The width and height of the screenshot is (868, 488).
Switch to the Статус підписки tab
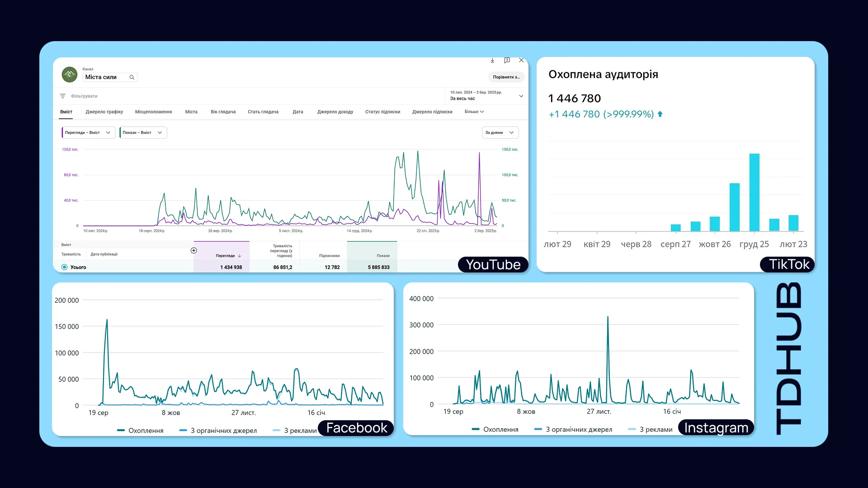coord(382,112)
